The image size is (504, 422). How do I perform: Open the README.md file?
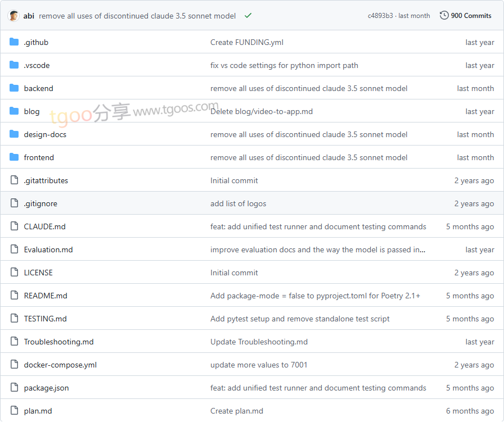pyautogui.click(x=46, y=296)
